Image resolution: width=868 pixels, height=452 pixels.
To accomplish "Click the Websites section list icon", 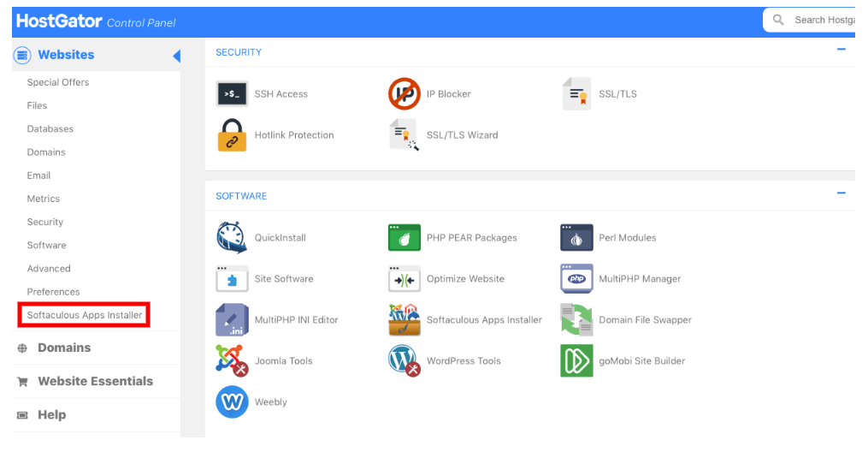I will click(22, 55).
